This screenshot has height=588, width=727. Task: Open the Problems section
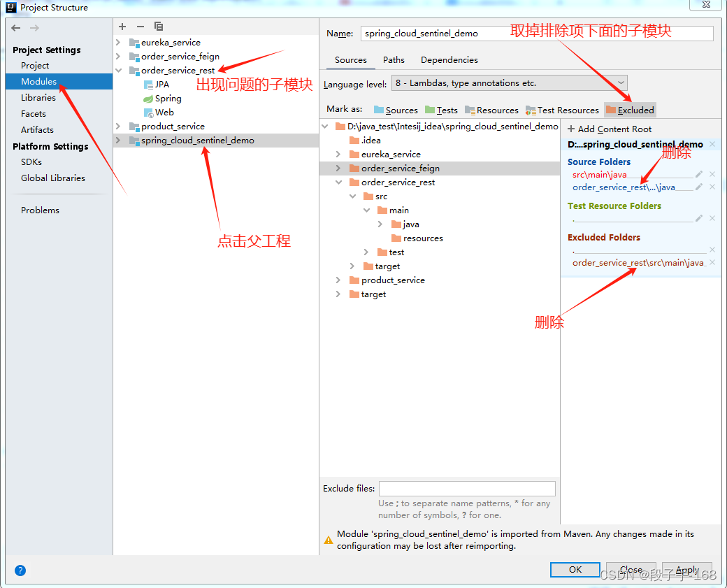pyautogui.click(x=40, y=210)
